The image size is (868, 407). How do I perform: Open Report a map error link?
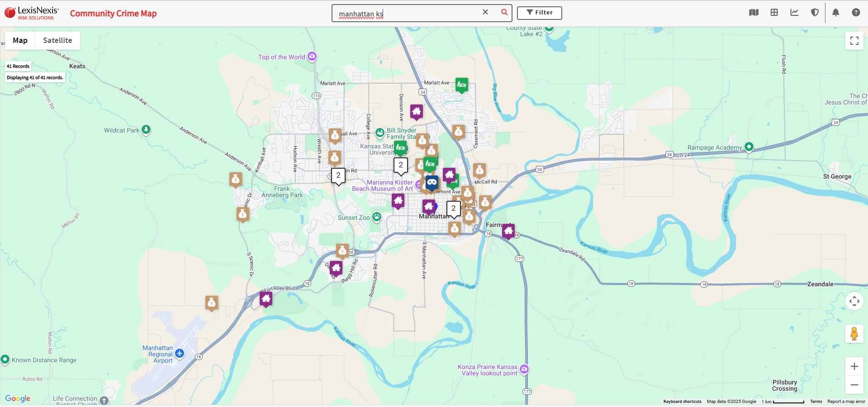point(846,402)
